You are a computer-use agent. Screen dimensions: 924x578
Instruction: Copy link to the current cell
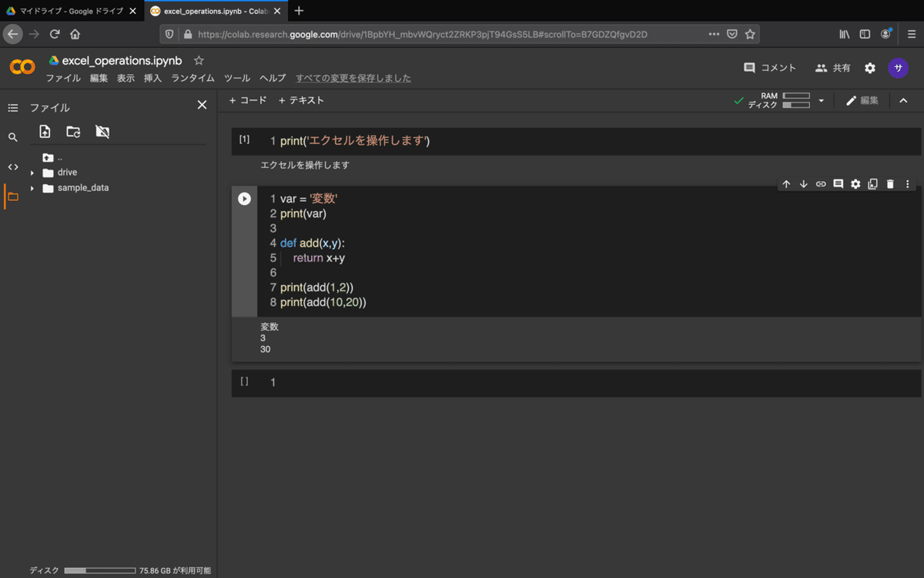(820, 183)
